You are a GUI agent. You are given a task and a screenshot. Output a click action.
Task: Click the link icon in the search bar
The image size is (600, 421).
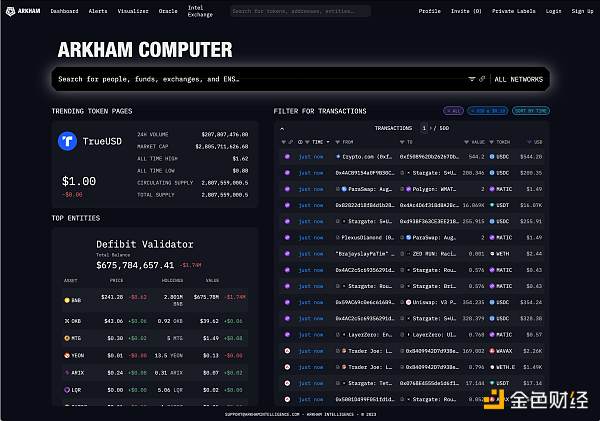482,79
